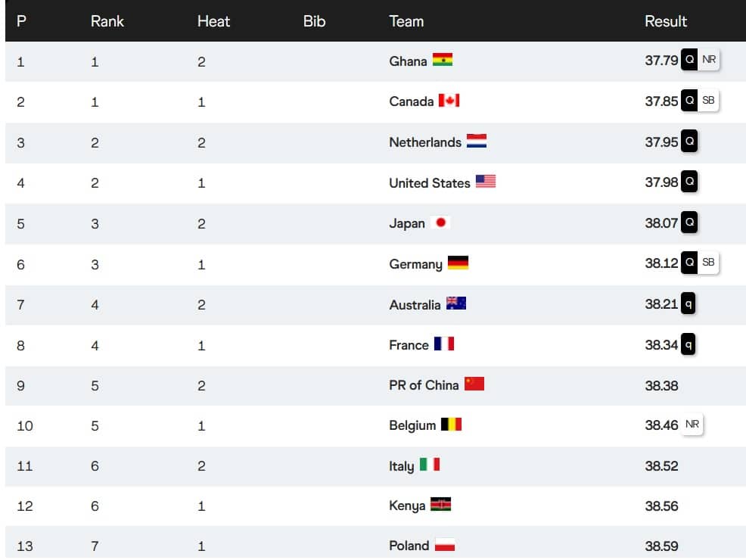746x560 pixels.
Task: Click the Q badge beside Ghana's result
Action: [x=689, y=60]
